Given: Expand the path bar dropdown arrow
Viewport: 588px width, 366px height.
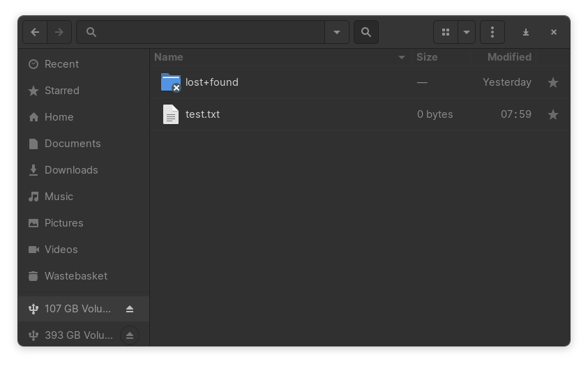Looking at the screenshot, I should 337,32.
